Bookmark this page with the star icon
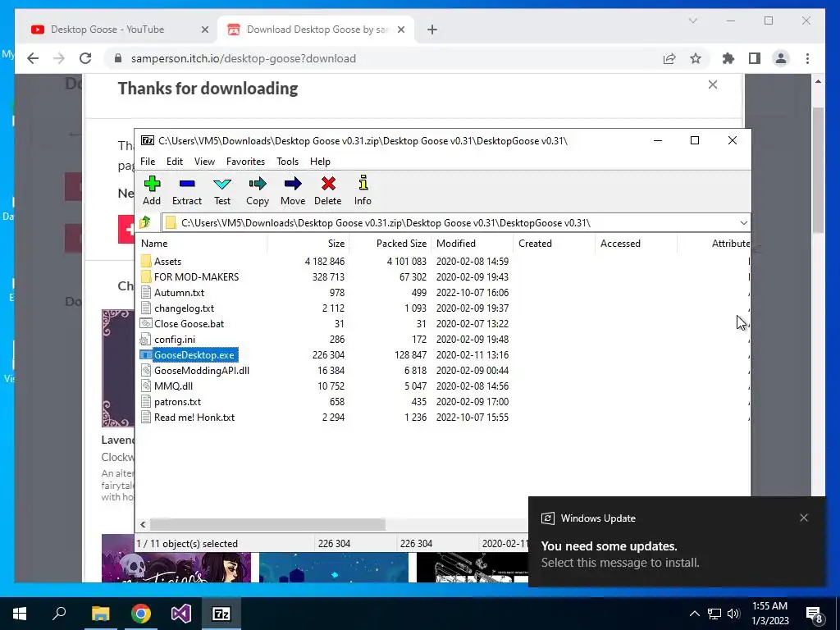 pyautogui.click(x=696, y=58)
